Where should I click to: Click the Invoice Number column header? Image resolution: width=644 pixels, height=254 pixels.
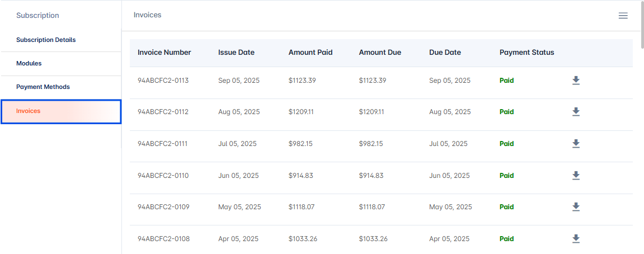(x=164, y=53)
